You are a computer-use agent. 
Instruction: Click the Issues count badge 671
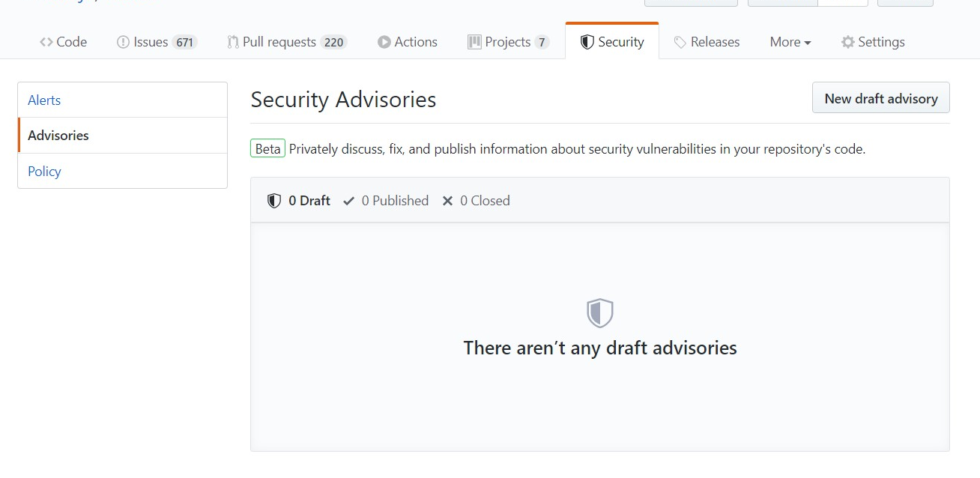click(184, 43)
